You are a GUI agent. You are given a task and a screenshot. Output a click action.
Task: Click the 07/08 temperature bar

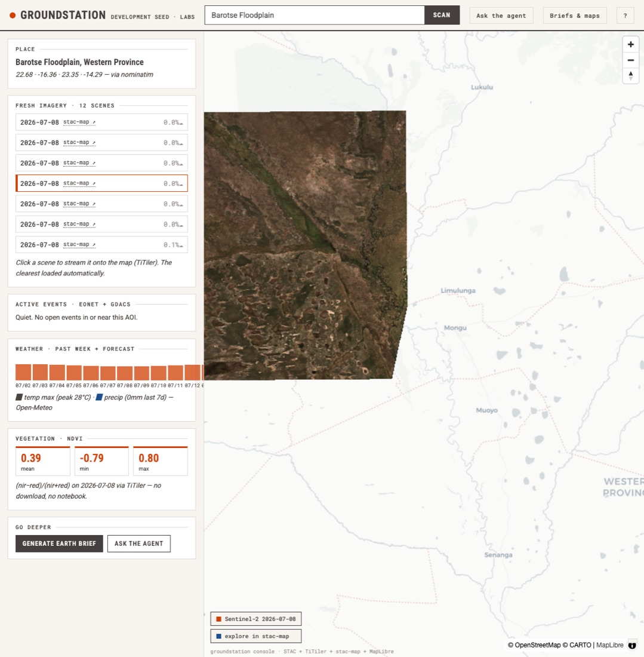[125, 373]
